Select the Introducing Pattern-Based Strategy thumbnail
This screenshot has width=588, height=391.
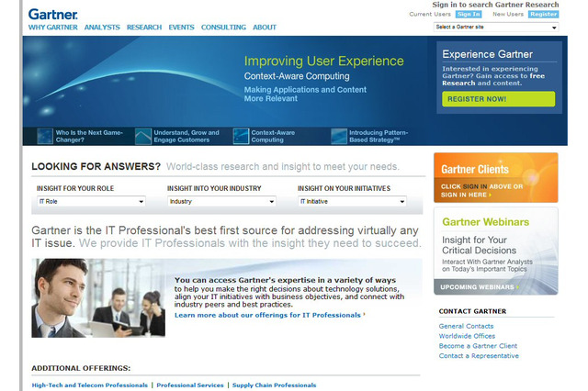[339, 137]
